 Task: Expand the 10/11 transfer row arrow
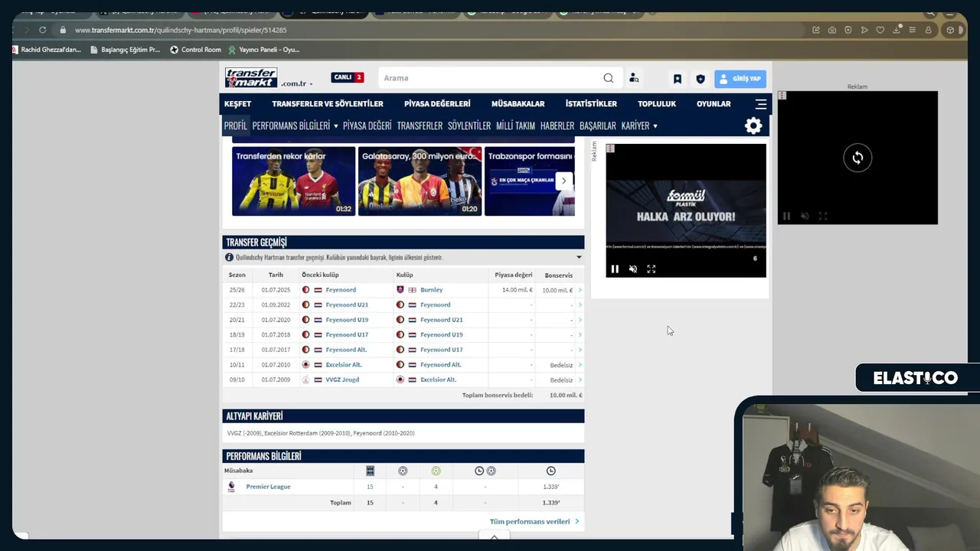click(x=580, y=365)
